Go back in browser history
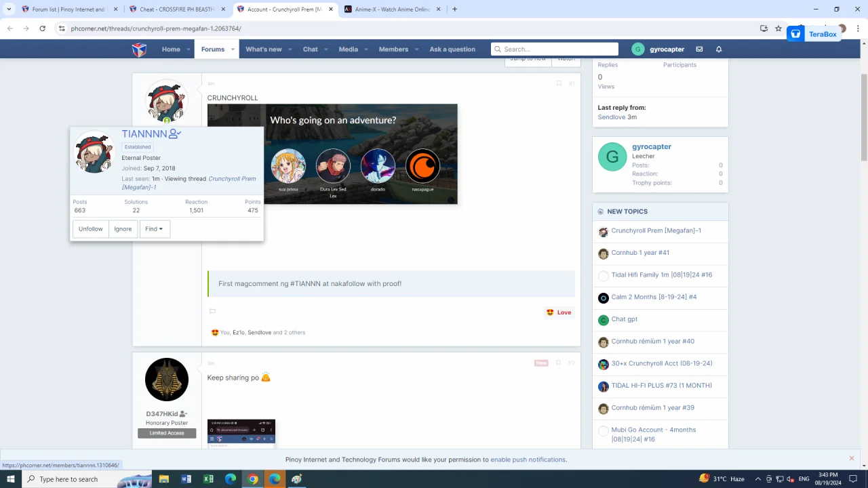The height and width of the screenshot is (488, 868). (9, 28)
